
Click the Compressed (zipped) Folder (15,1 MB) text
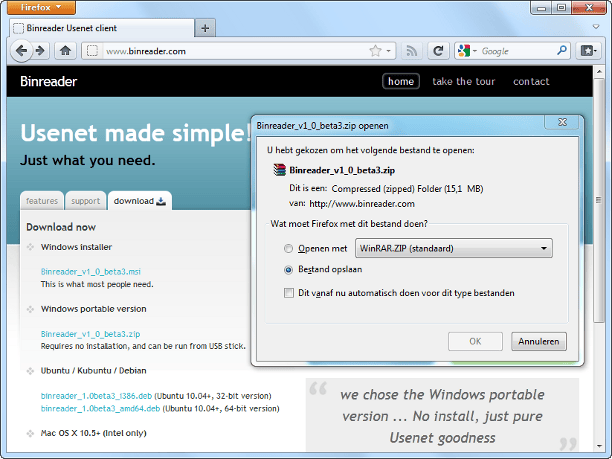407,189
